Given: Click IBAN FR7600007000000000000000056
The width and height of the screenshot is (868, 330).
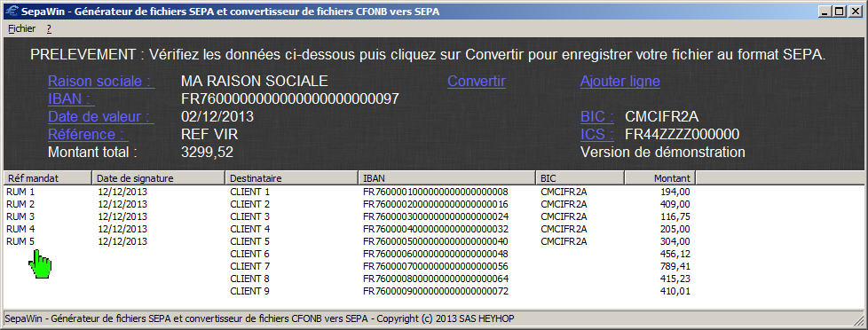Looking at the screenshot, I should pos(436,266).
